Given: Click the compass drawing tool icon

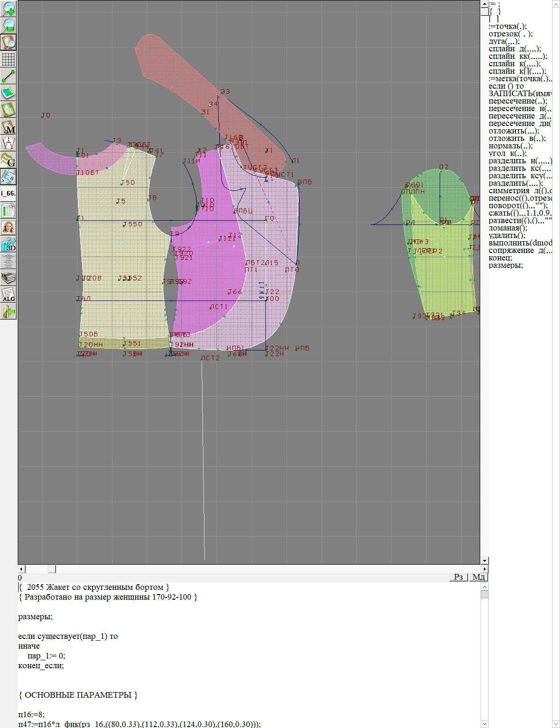Looking at the screenshot, I should [8, 143].
